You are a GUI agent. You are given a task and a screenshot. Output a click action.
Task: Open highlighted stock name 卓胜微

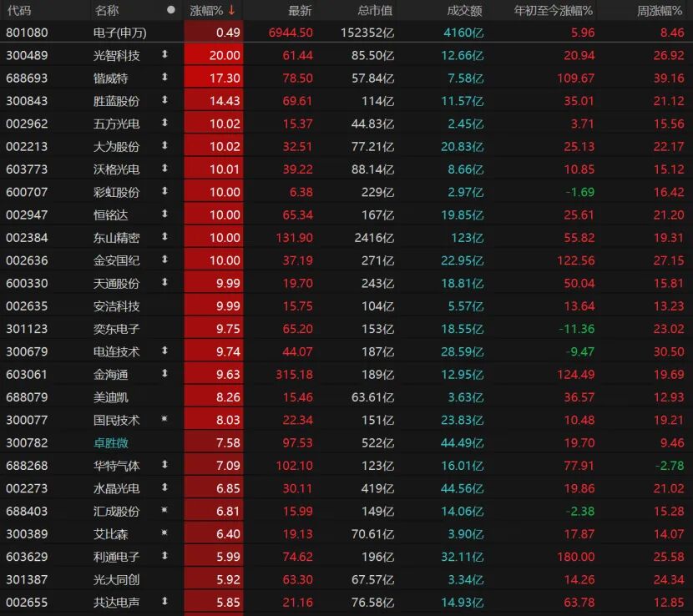[110, 443]
